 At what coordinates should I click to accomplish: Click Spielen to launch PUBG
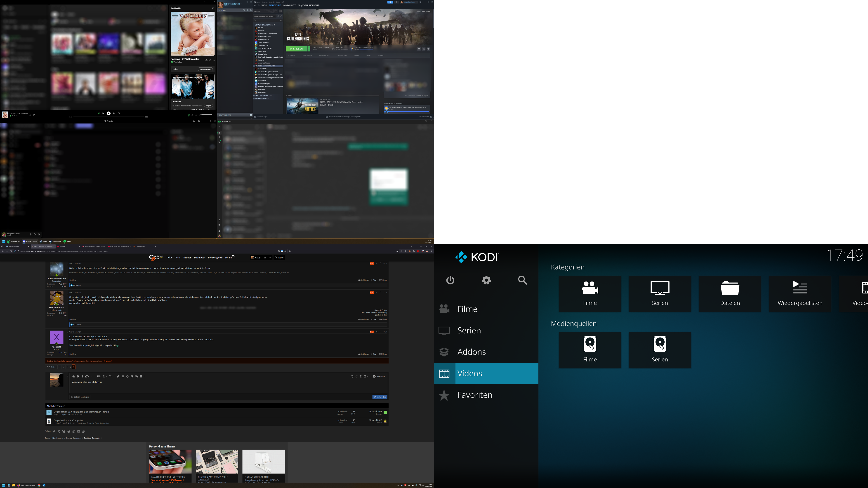(296, 49)
